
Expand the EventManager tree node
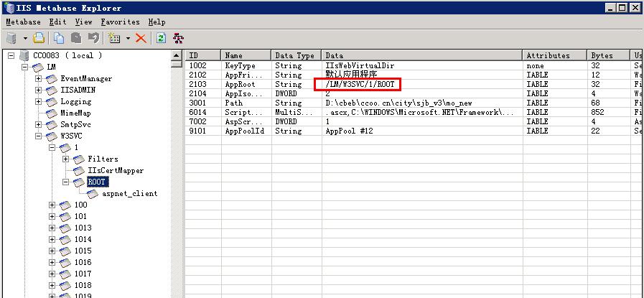(39, 78)
